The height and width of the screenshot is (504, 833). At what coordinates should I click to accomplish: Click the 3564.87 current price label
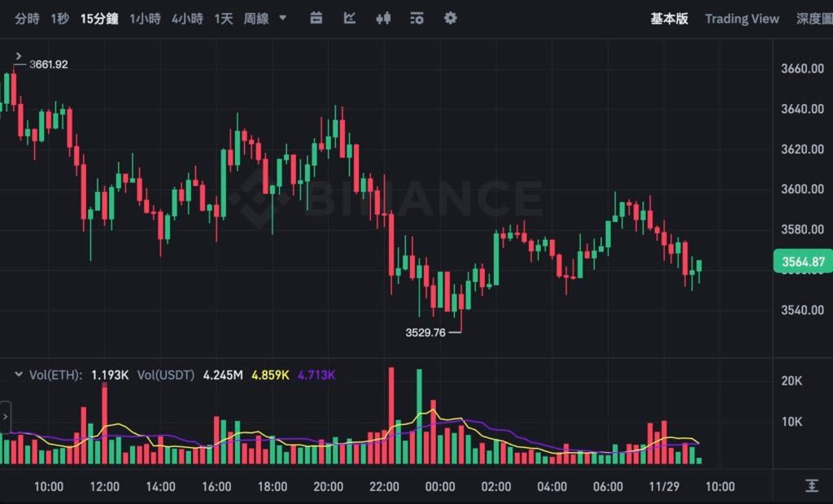(803, 262)
